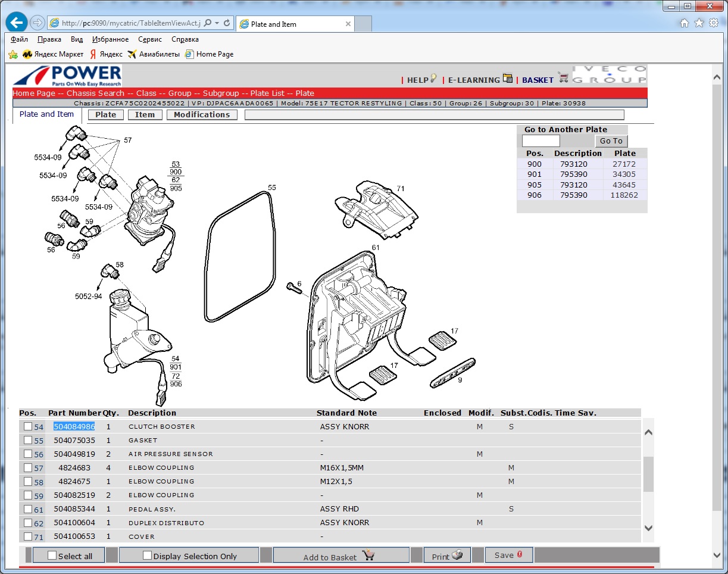Open the Избранное menu
Screen dimensions: 728x574
point(111,39)
